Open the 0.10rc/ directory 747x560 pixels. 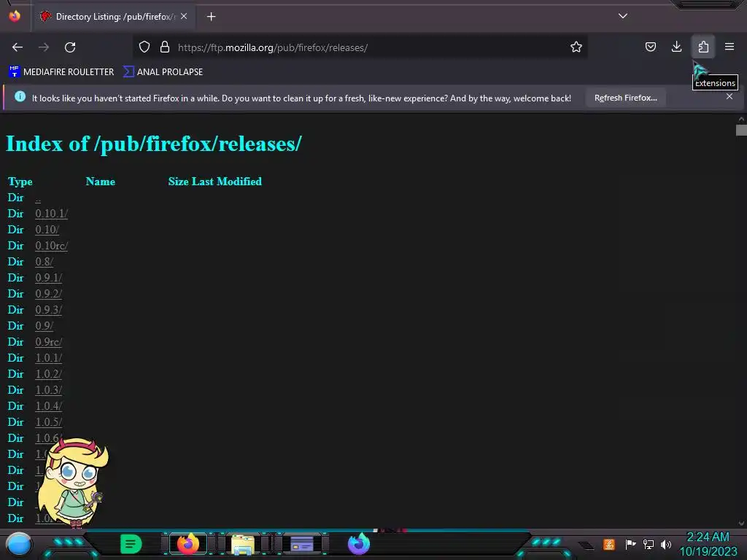coord(52,246)
